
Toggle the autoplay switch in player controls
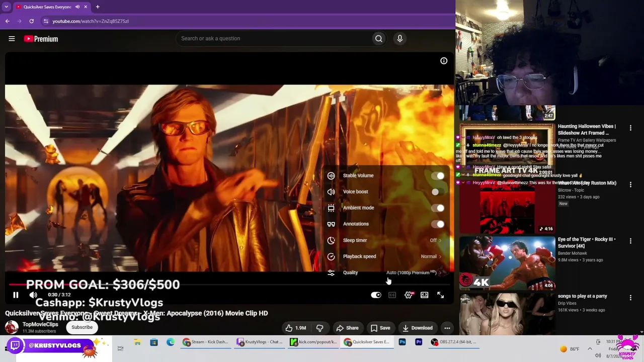pyautogui.click(x=376, y=295)
